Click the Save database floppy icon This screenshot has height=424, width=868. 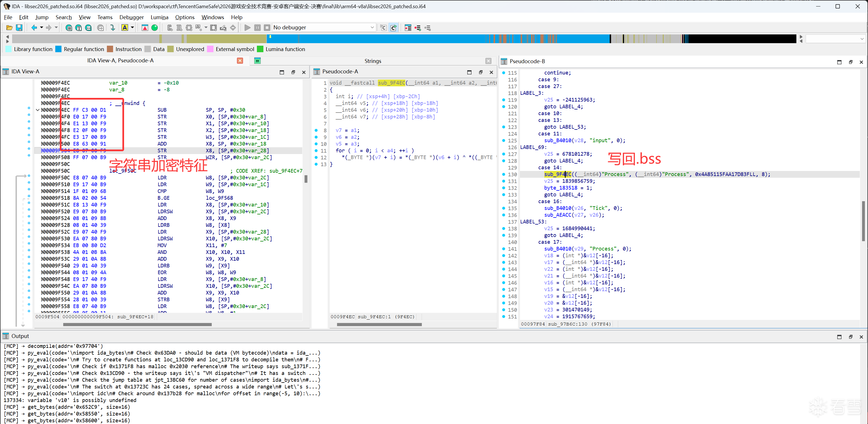click(19, 28)
